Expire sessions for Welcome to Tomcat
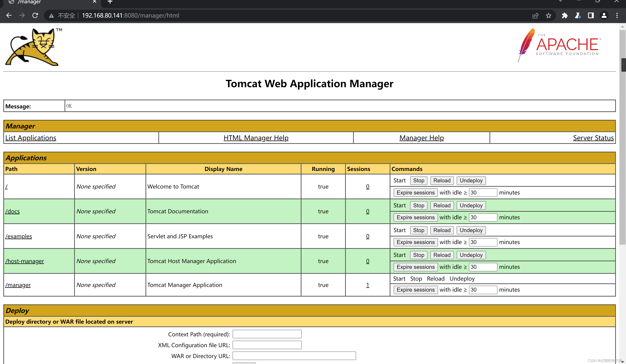The width and height of the screenshot is (626, 364). click(416, 192)
